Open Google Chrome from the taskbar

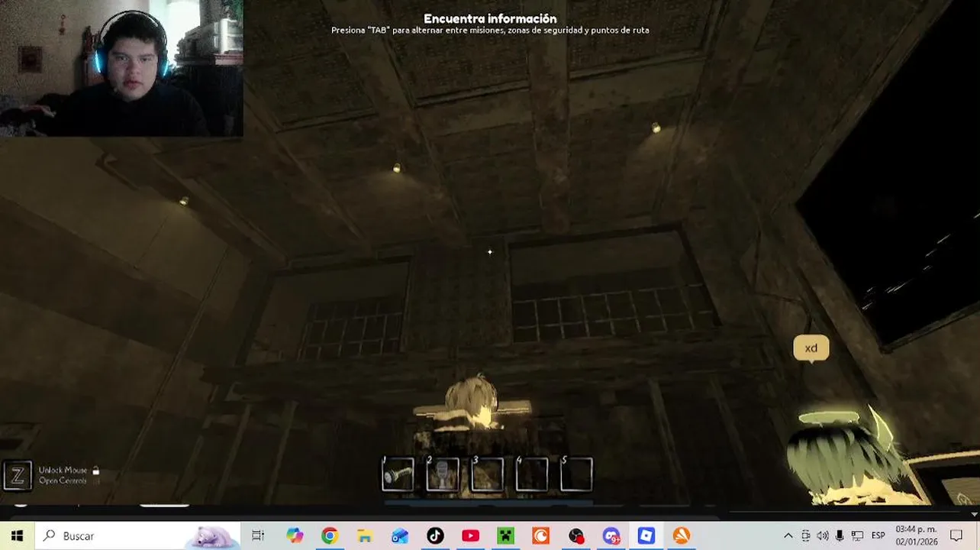[330, 535]
